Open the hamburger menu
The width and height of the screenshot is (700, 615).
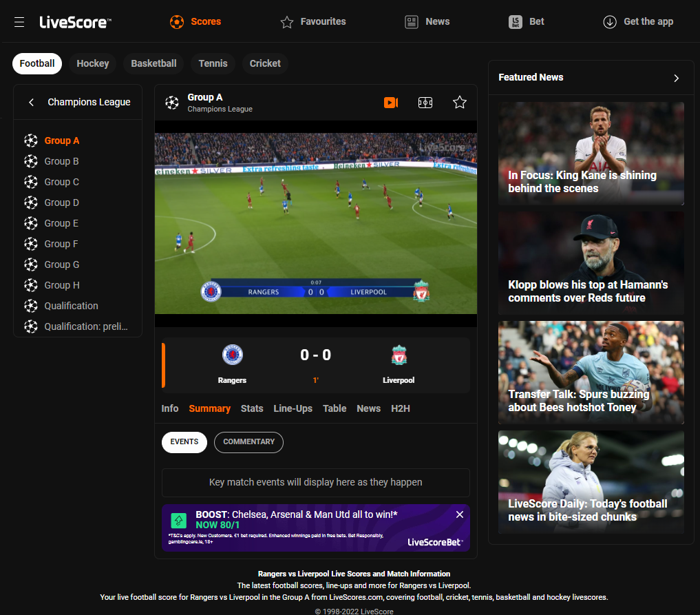[19, 21]
